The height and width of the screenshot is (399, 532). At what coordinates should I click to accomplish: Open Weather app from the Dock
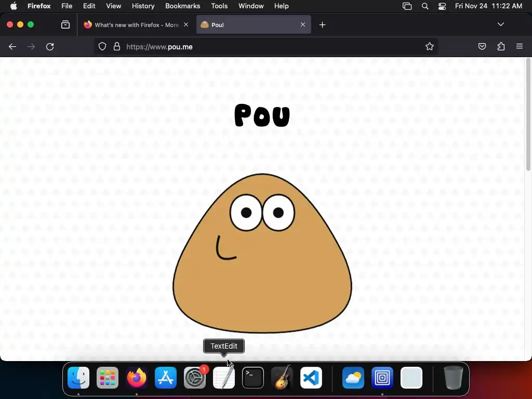[x=353, y=378]
